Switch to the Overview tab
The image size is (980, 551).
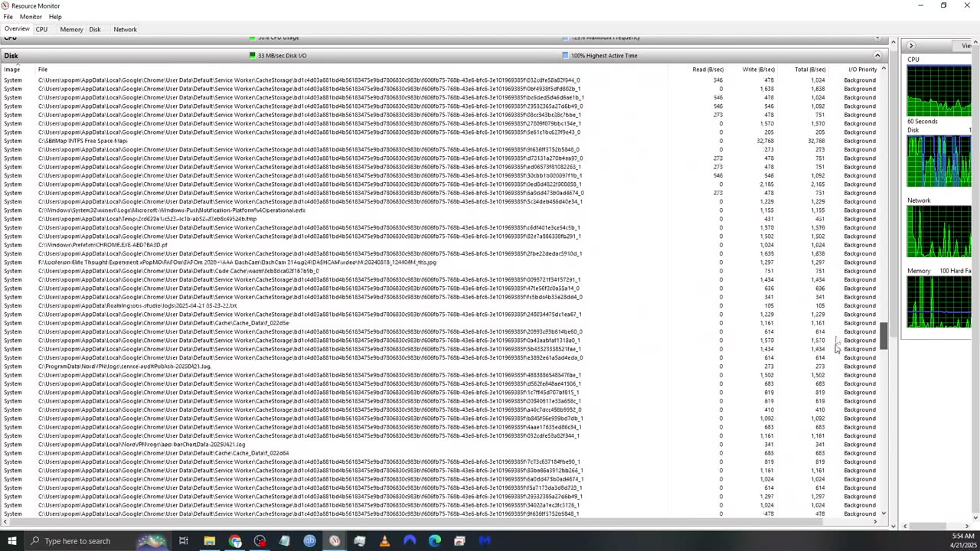click(17, 29)
